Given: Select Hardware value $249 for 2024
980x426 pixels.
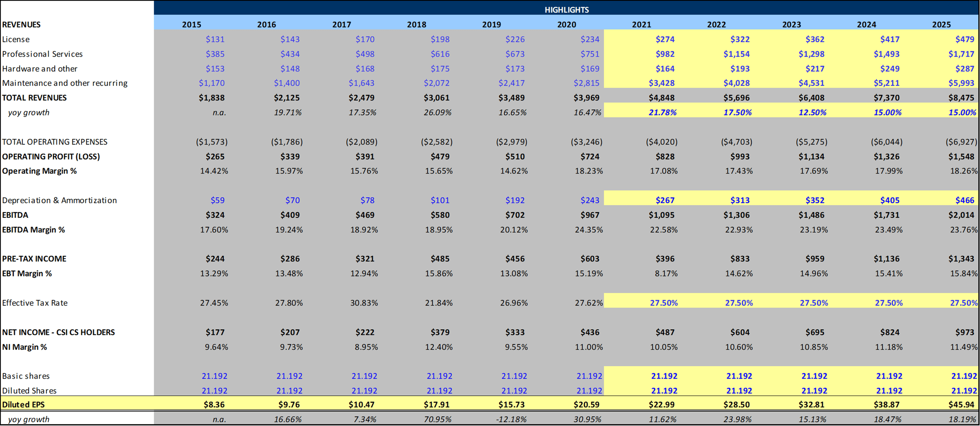Looking at the screenshot, I should point(890,69).
